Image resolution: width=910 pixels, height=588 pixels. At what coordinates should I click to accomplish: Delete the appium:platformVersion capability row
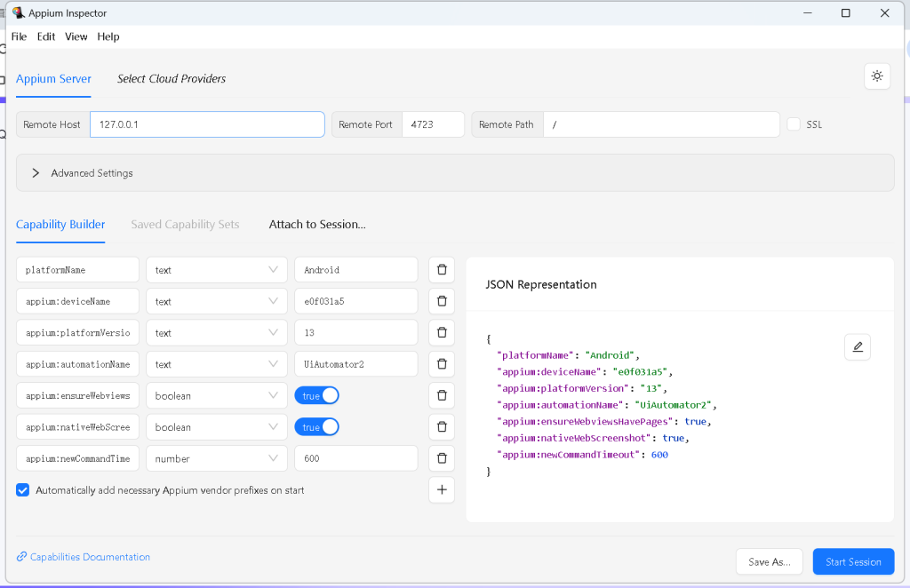click(x=442, y=332)
